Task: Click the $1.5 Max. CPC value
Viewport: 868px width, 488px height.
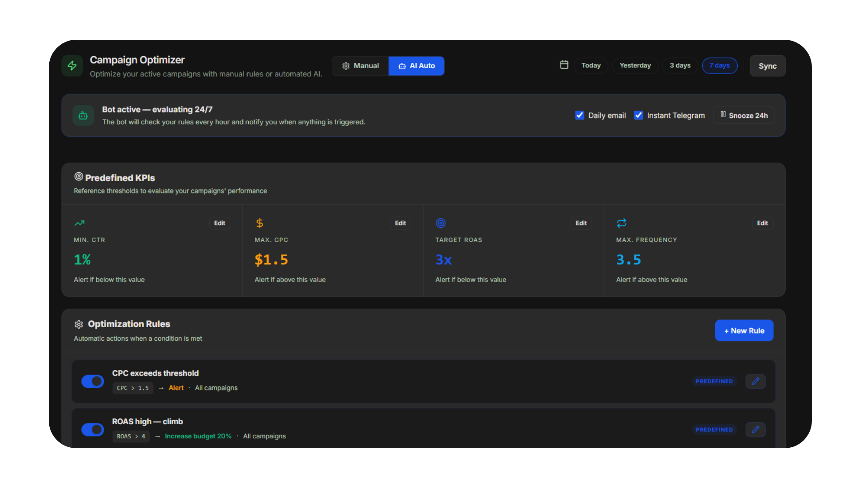Action: pos(271,260)
